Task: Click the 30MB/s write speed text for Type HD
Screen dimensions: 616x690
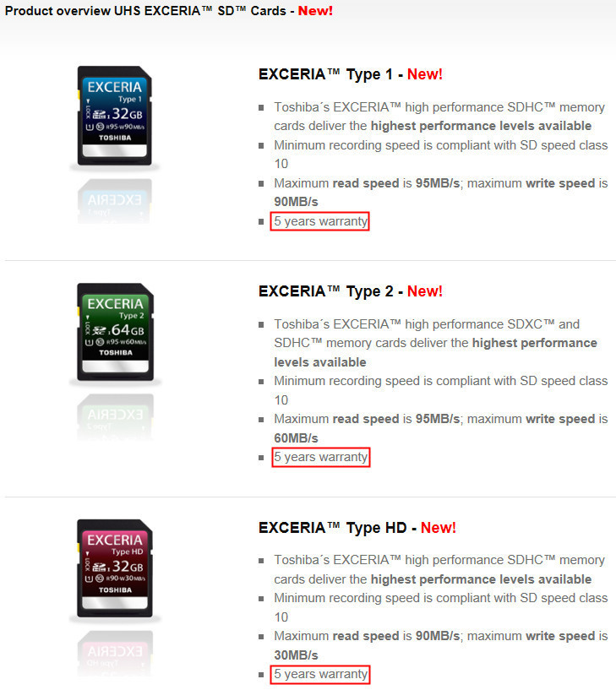Action: coord(296,655)
